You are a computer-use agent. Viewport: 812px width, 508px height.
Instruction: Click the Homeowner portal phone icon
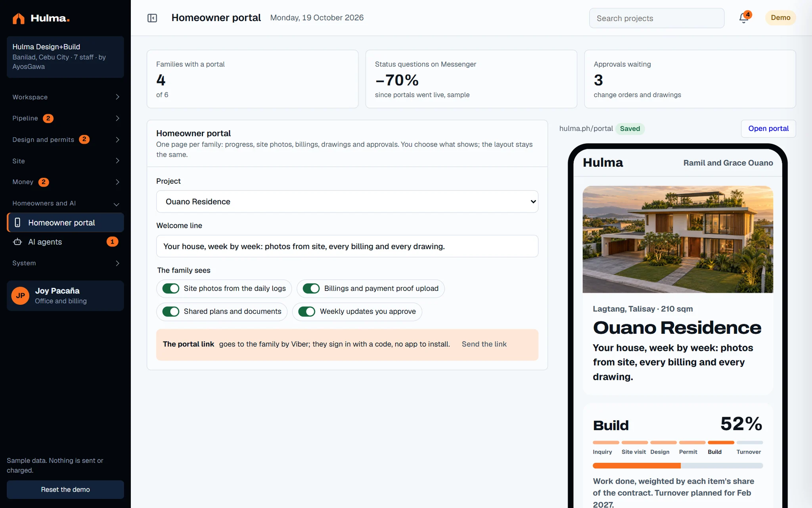17,223
